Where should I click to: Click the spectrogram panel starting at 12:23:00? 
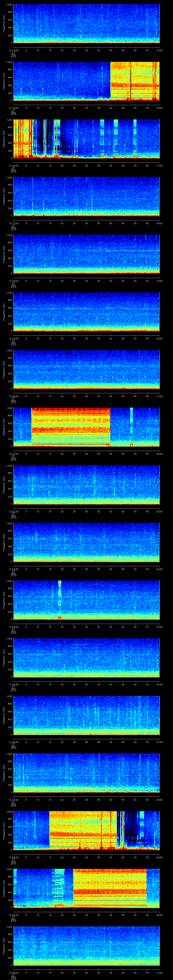[x=87, y=543]
